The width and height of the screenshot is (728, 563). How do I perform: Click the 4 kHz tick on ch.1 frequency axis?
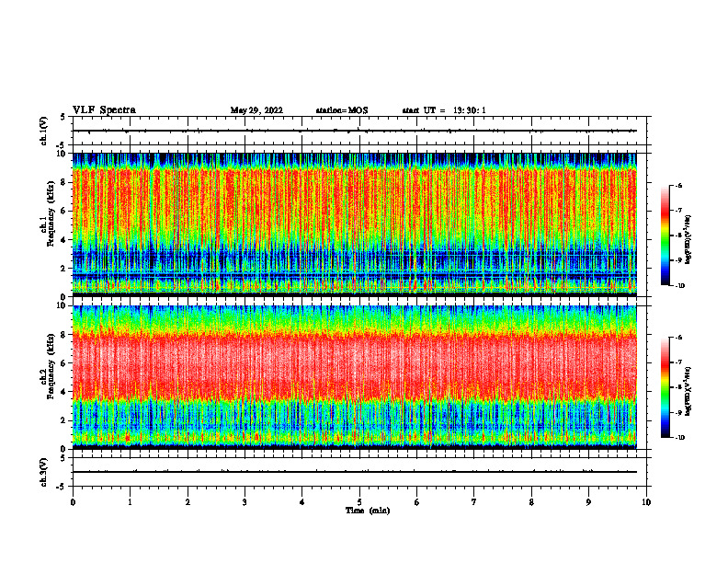63,240
